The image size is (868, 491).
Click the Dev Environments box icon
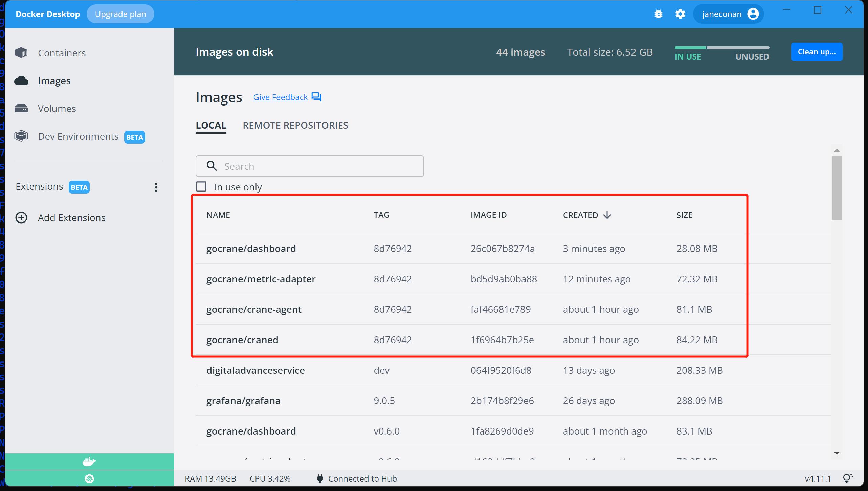21,136
